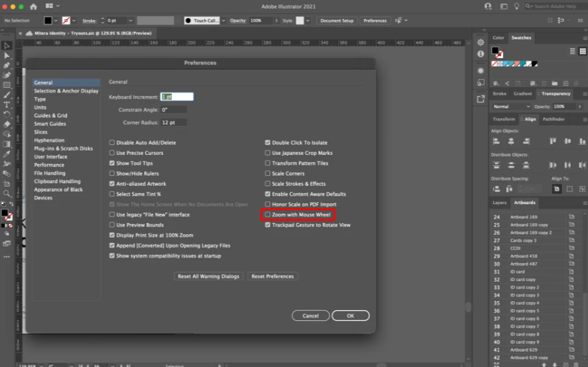Select Selection & Anchor Display category
This screenshot has height=367, width=588.
click(x=66, y=91)
